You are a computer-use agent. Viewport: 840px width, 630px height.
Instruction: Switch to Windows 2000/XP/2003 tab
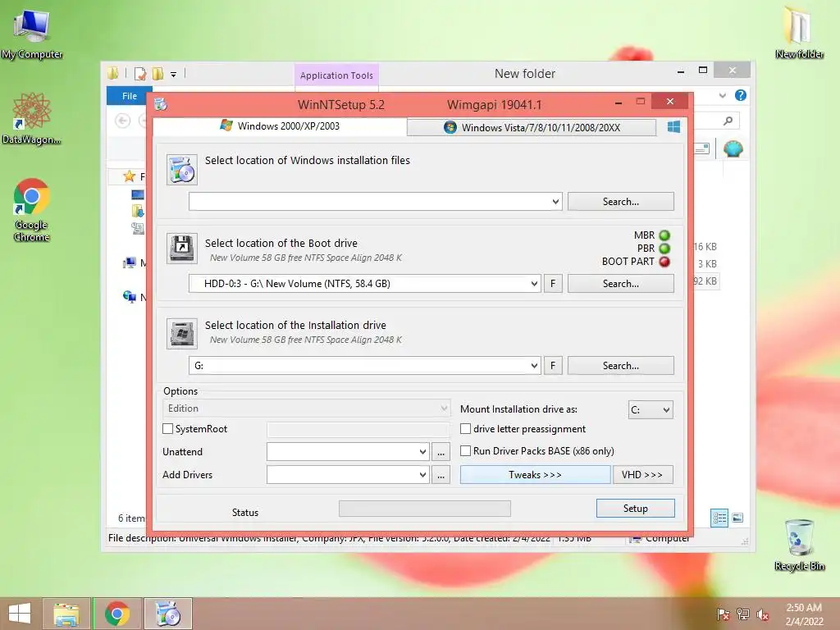pyautogui.click(x=280, y=126)
